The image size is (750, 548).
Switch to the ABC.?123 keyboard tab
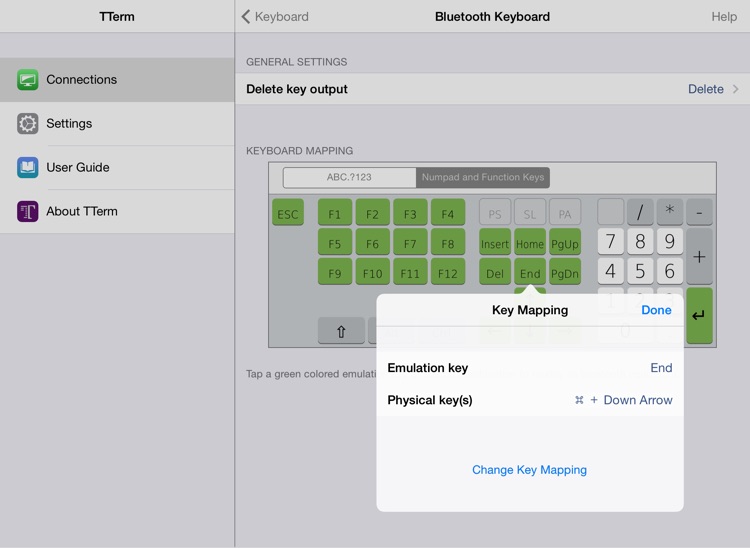pyautogui.click(x=349, y=177)
